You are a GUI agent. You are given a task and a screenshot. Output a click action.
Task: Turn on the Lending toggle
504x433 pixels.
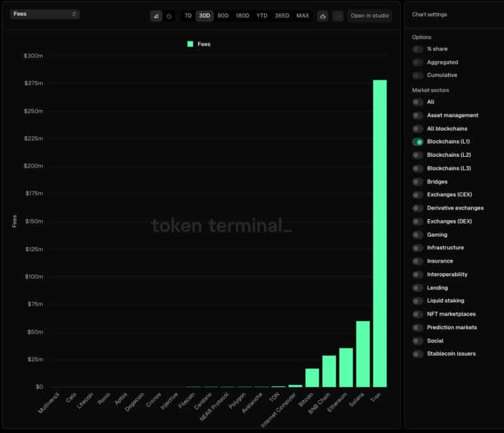[x=418, y=288]
